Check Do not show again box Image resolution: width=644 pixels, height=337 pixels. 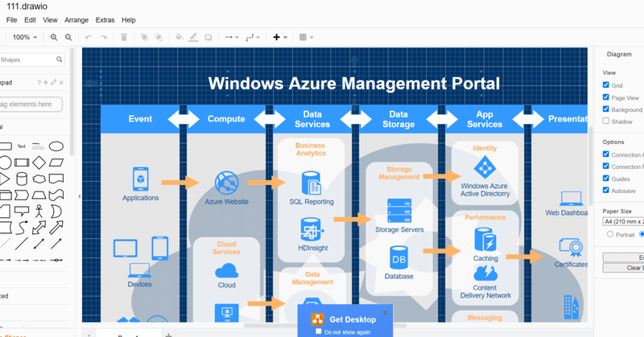click(x=318, y=331)
